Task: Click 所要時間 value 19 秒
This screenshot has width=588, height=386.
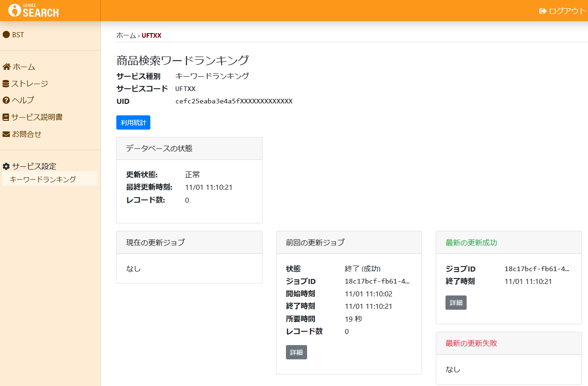Action: coord(354,319)
